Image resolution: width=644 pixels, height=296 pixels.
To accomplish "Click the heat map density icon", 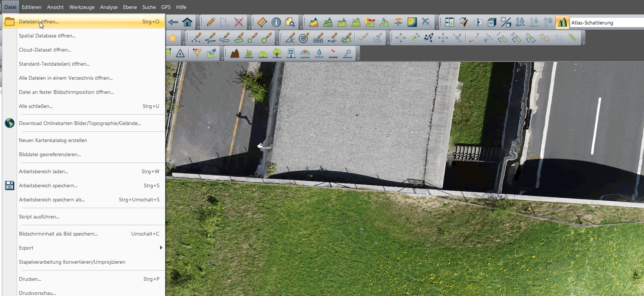I will (x=412, y=22).
